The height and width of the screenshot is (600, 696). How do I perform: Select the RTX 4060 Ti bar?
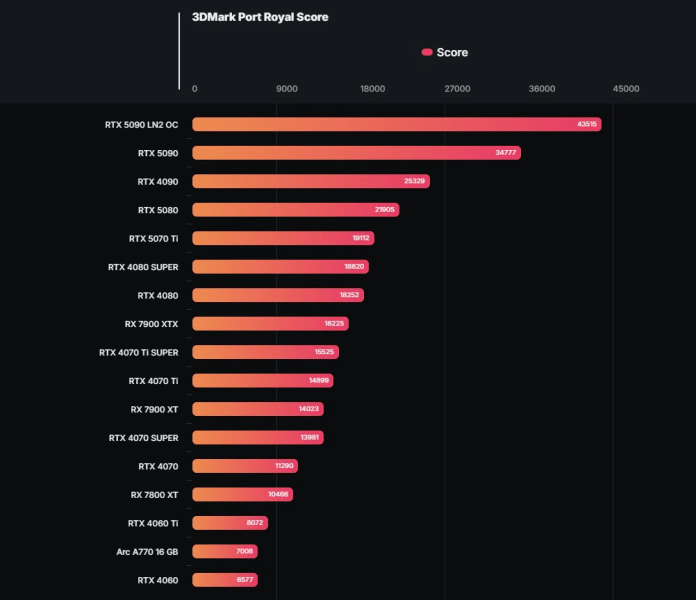click(230, 523)
